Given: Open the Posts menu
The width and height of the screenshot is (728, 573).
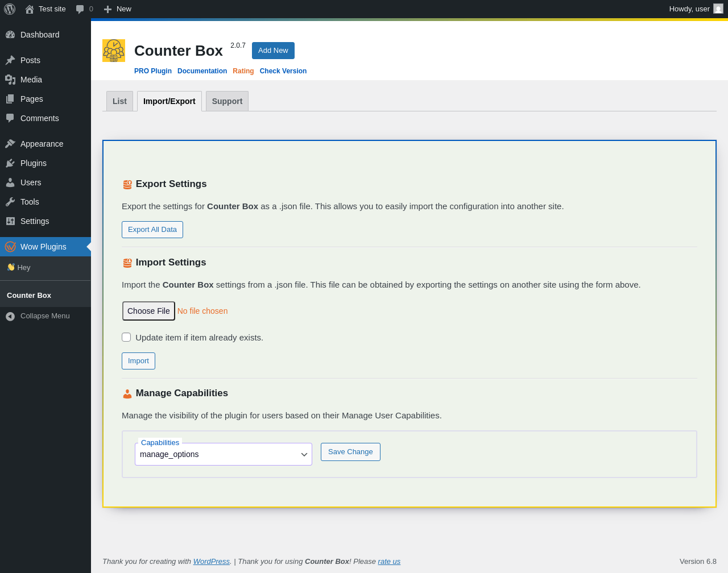Looking at the screenshot, I should [45, 60].
